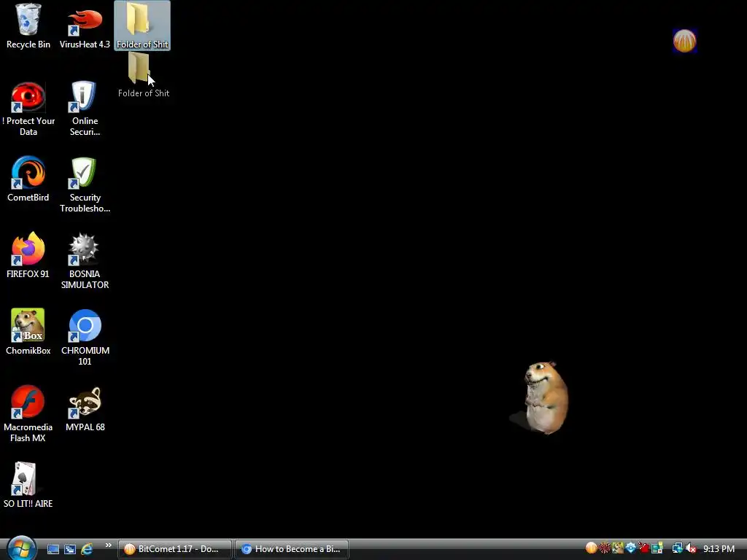Viewport: 747px width, 560px height.
Task: Select the Macromedia Flash MX shortcut
Action: tap(28, 414)
